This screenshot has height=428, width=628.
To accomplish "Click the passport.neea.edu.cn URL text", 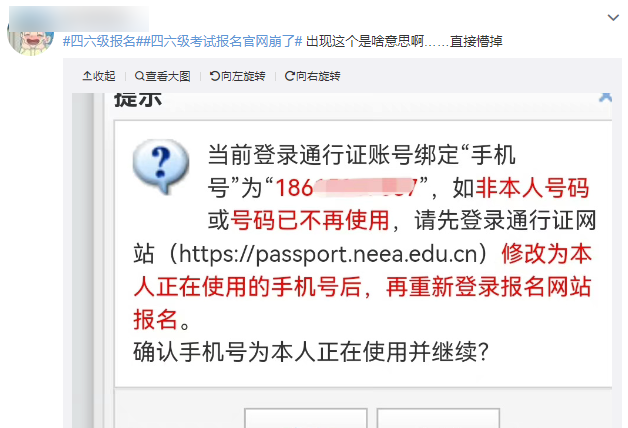I will click(333, 254).
